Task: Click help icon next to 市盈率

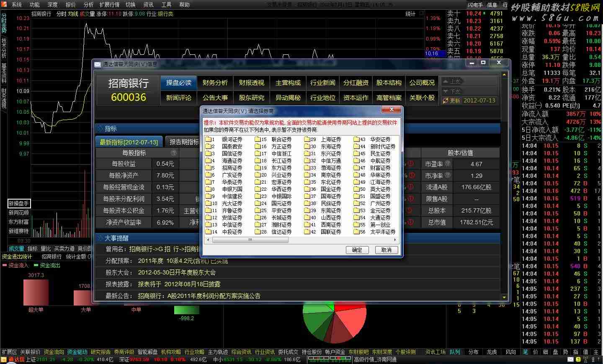Action: pos(448,164)
